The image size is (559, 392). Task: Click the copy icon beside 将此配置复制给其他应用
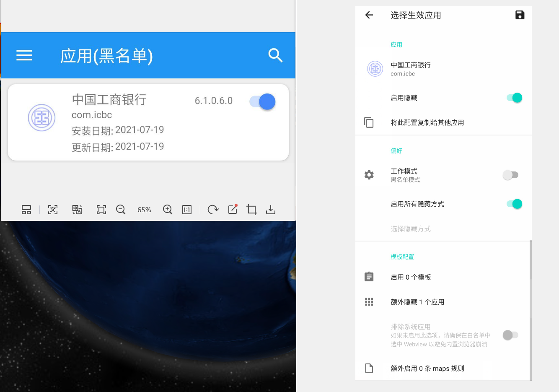pos(369,122)
